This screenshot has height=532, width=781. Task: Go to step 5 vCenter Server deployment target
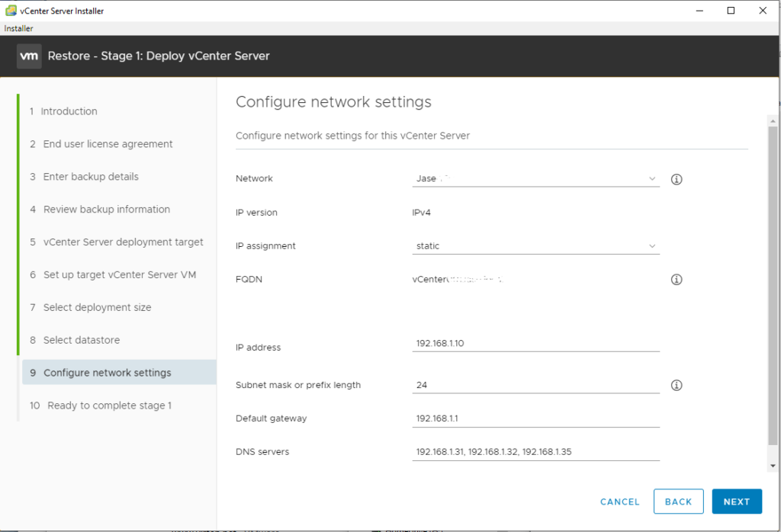tap(117, 242)
